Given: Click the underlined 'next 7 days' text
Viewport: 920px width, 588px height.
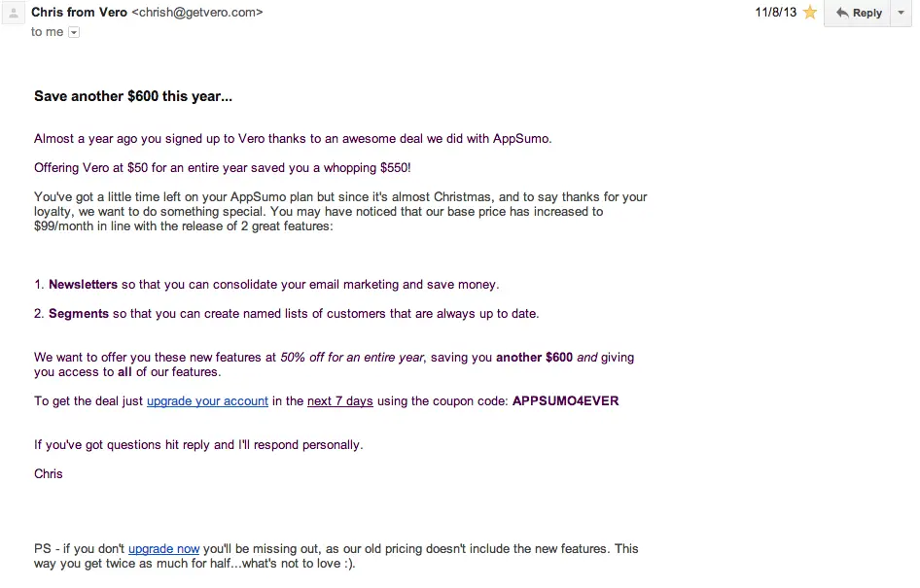Looking at the screenshot, I should pyautogui.click(x=340, y=401).
